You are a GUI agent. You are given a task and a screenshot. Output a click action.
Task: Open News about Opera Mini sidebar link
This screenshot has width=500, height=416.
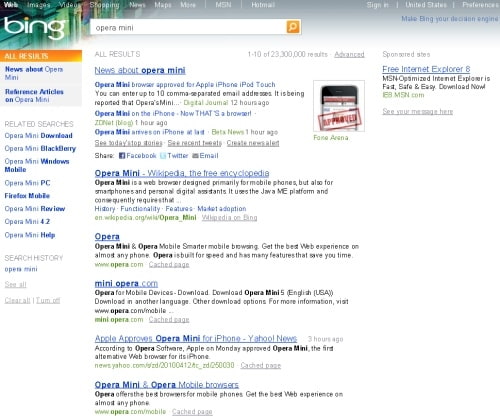[34, 73]
